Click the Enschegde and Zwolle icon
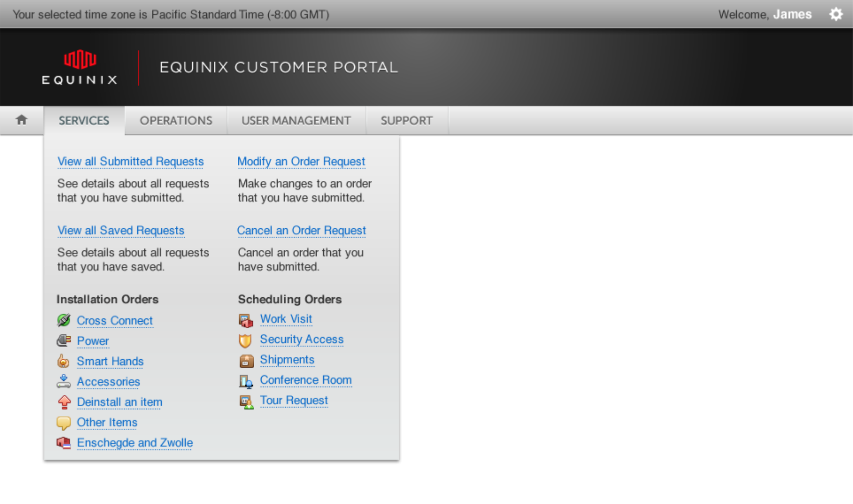The width and height of the screenshot is (853, 504). [64, 443]
